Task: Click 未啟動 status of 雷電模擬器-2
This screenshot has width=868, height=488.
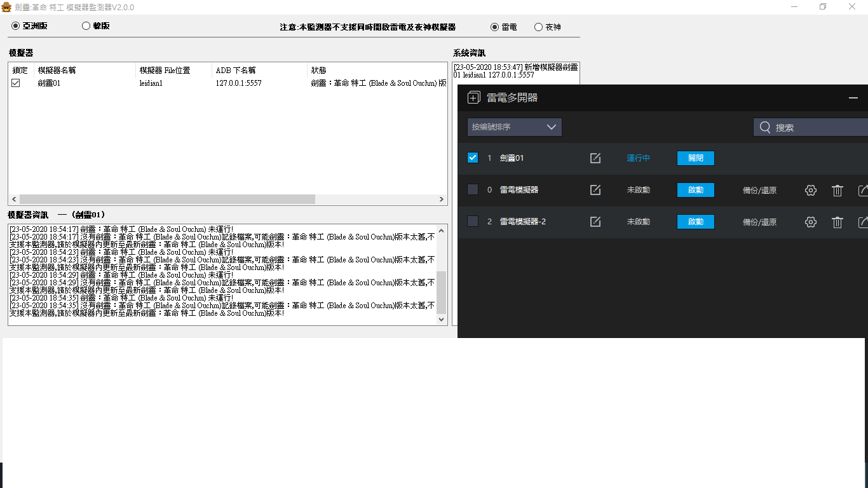Action: point(638,222)
